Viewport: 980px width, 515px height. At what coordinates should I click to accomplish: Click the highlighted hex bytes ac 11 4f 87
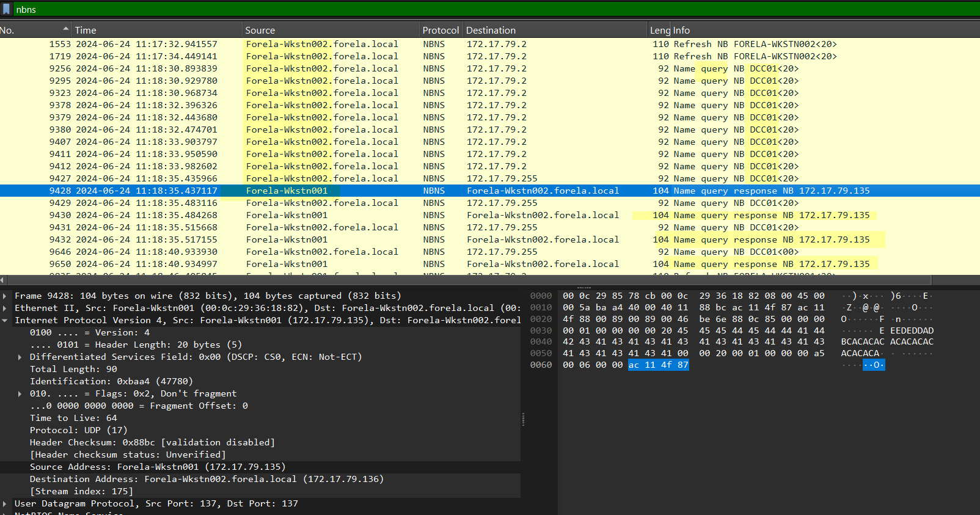pyautogui.click(x=658, y=365)
